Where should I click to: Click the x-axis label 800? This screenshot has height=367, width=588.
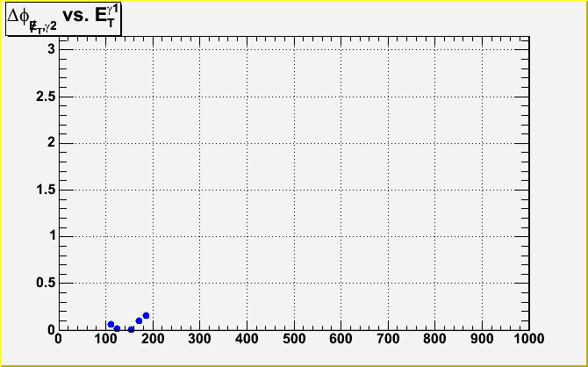pyautogui.click(x=434, y=338)
